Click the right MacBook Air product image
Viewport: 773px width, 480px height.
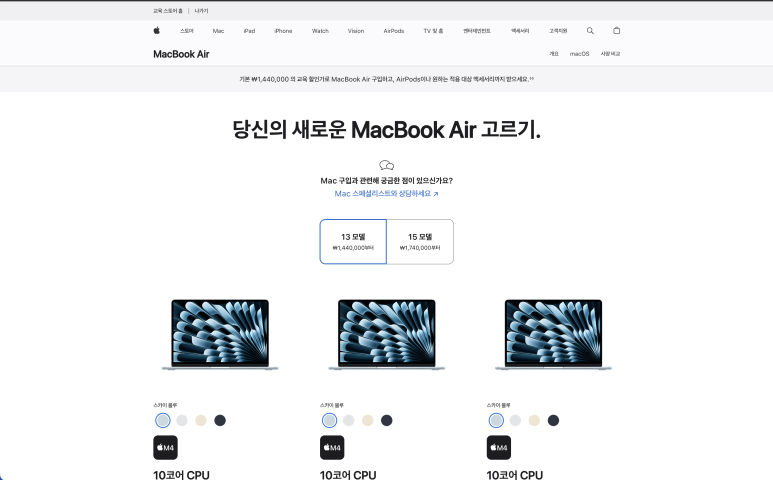coord(553,335)
